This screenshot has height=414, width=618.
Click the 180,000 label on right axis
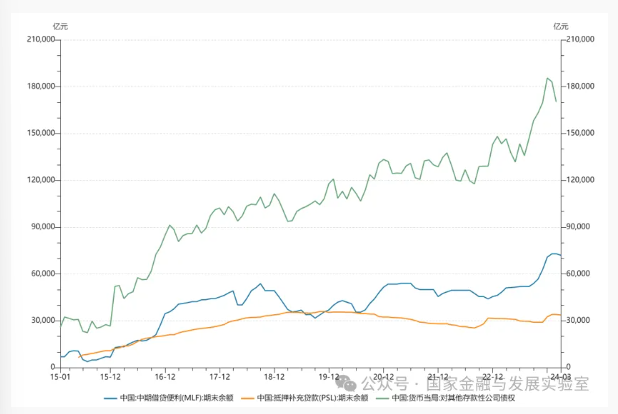coord(580,86)
